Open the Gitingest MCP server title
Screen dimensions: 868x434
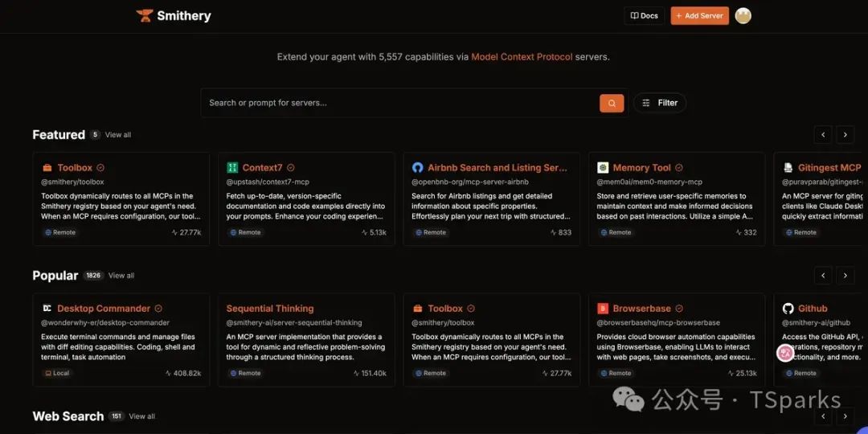click(829, 168)
